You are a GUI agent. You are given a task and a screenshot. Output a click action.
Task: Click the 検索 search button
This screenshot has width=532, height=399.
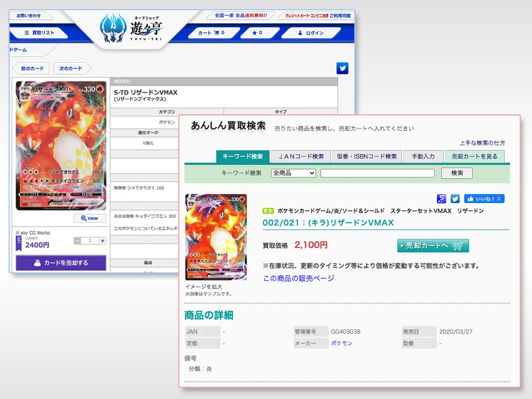coord(456,173)
